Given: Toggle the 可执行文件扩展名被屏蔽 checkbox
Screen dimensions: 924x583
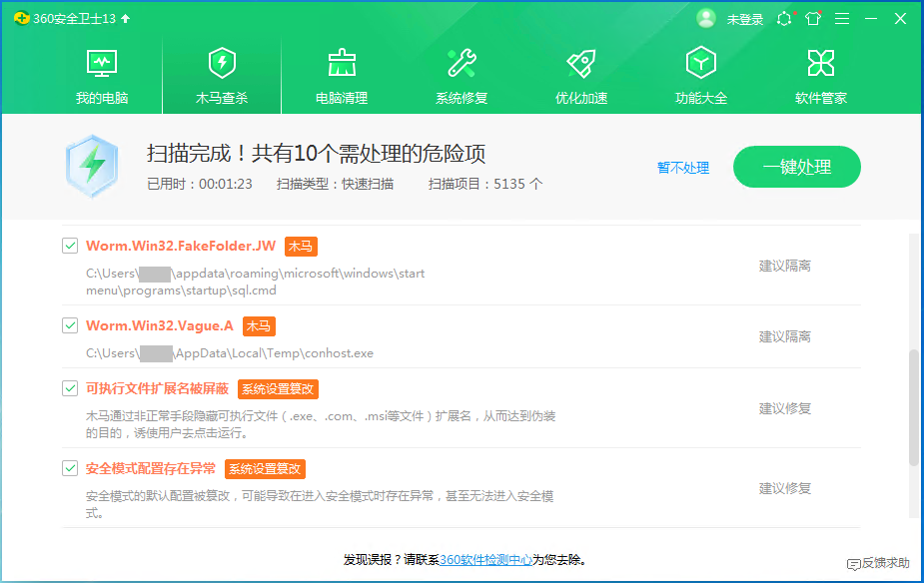Looking at the screenshot, I should 70,388.
